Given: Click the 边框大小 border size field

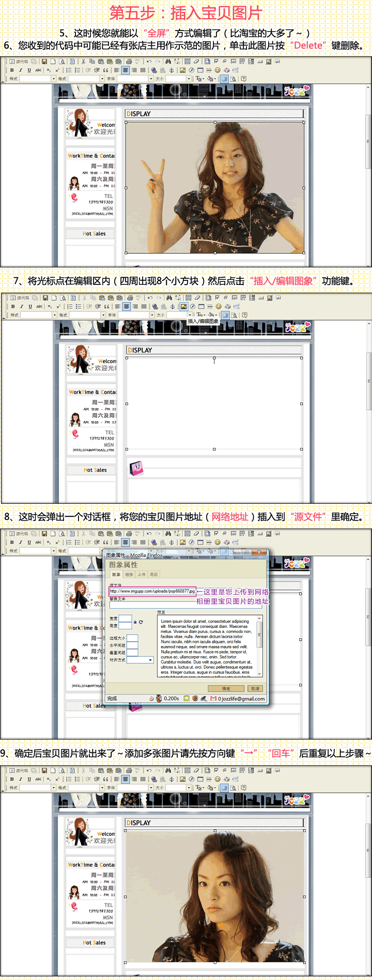Looking at the screenshot, I should [x=132, y=638].
